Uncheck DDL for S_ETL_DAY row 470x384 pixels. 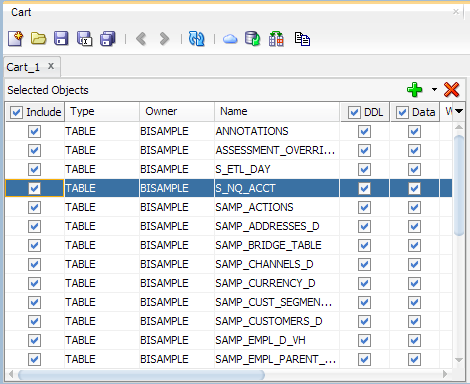coord(364,169)
